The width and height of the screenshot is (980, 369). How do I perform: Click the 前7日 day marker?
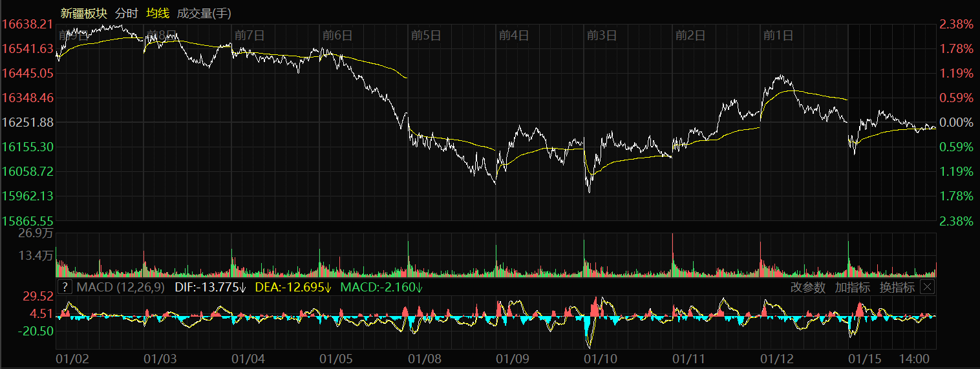coord(249,36)
